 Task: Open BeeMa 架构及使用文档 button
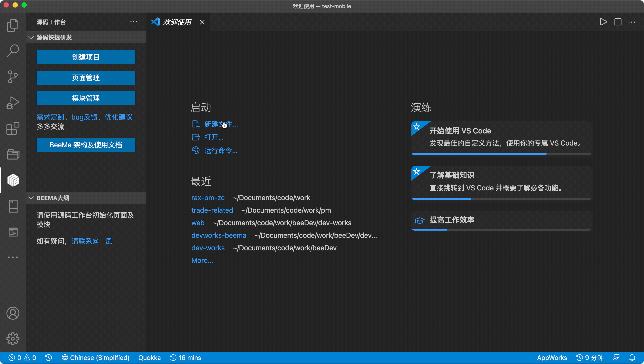pyautogui.click(x=86, y=145)
